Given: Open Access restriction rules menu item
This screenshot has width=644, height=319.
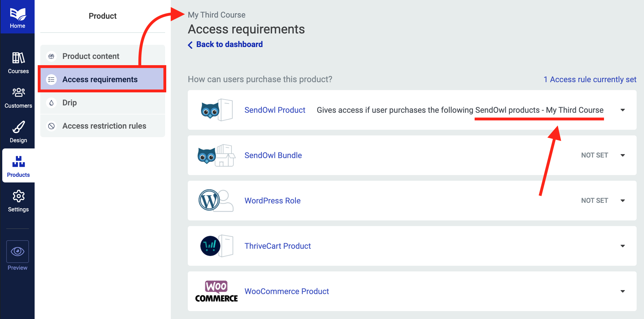Looking at the screenshot, I should (103, 126).
